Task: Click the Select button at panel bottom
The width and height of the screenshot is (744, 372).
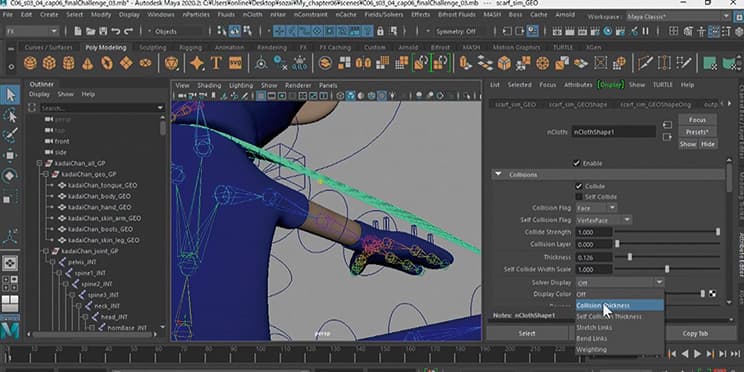Action: click(x=527, y=334)
